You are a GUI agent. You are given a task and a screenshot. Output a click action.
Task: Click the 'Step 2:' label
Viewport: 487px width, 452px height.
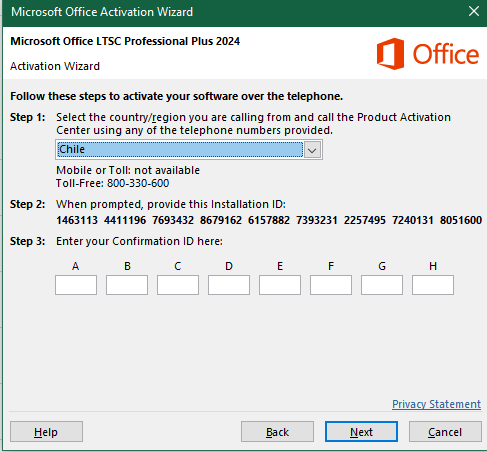pyautogui.click(x=28, y=204)
